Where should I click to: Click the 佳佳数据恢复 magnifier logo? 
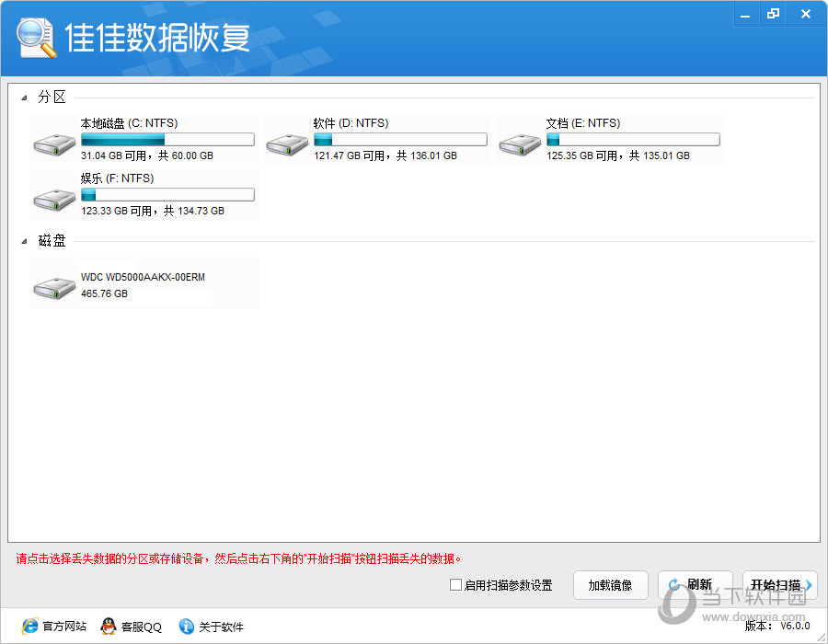(35, 38)
